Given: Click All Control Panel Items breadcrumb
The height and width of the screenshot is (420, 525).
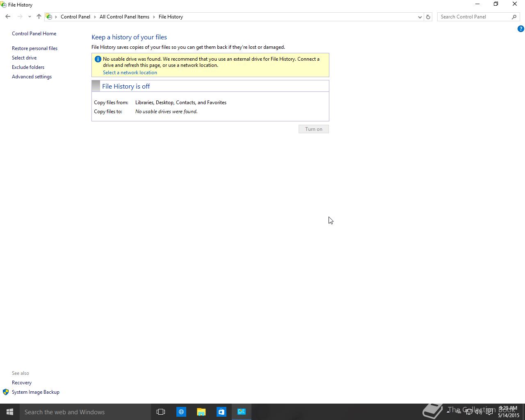Looking at the screenshot, I should tap(124, 17).
